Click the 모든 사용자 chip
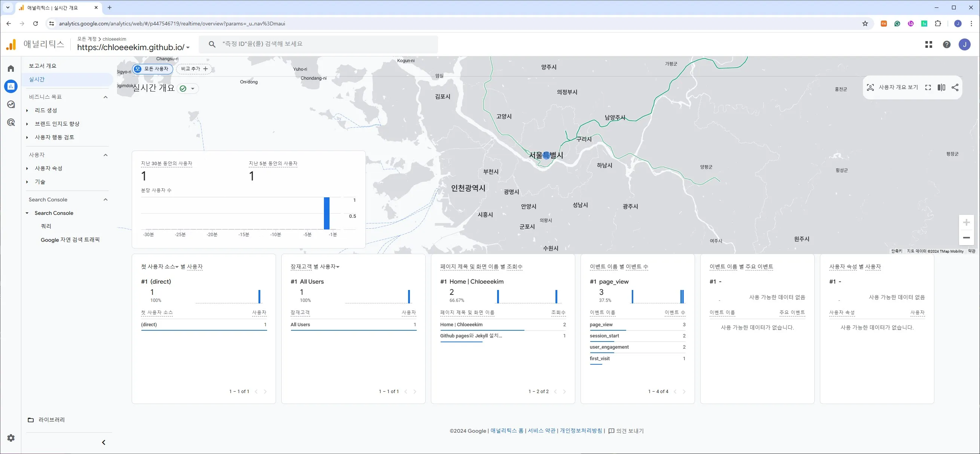980x454 pixels. [x=153, y=69]
